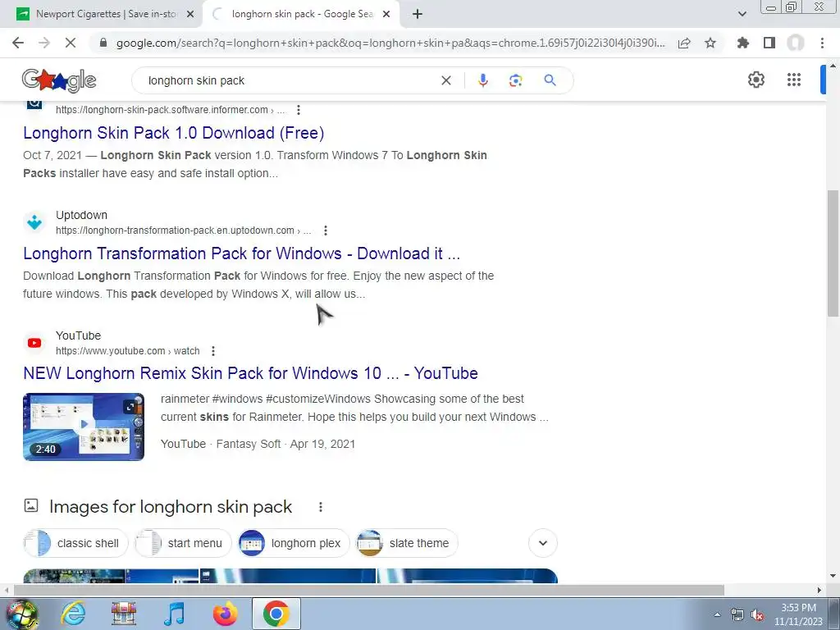The height and width of the screenshot is (630, 840).
Task: Select the longhorn plex chip
Action: 294,543
